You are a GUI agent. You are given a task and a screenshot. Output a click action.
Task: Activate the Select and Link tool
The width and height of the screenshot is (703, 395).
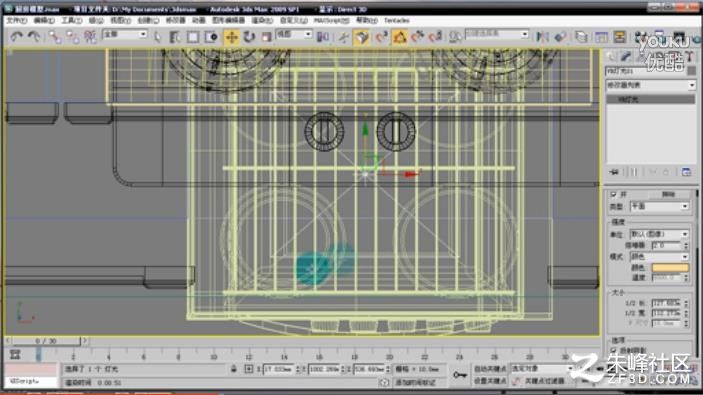(x=55, y=37)
